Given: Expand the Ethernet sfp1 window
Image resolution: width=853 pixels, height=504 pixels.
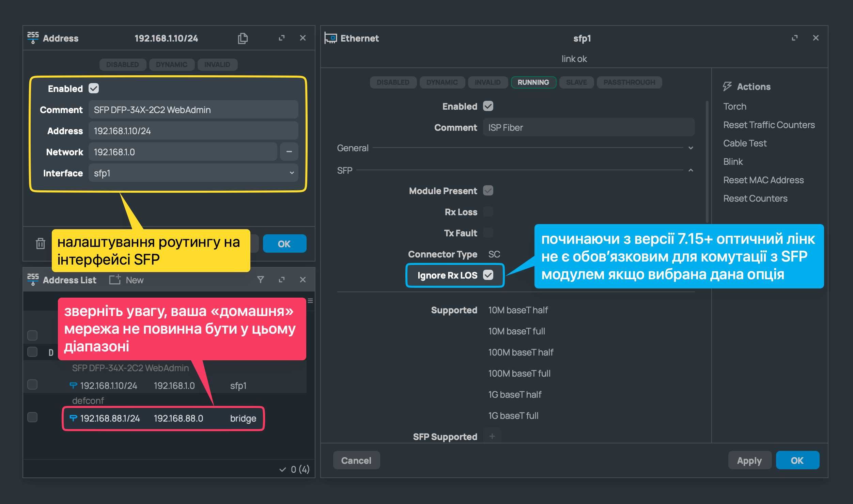Looking at the screenshot, I should [x=795, y=38].
